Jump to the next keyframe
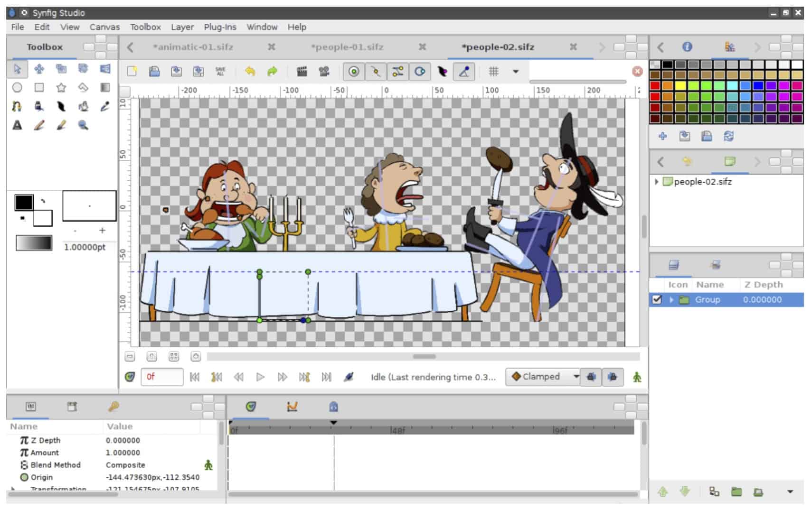Screen dimensions: 812x519 [x=304, y=377]
